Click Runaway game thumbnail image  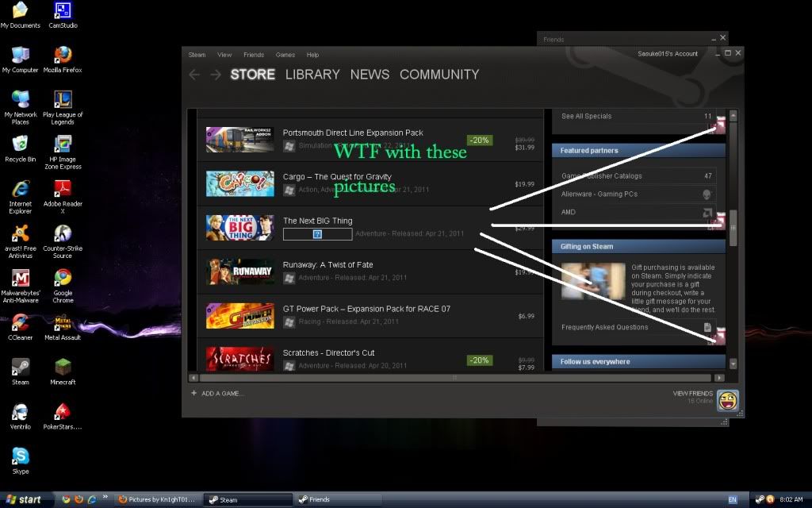[x=239, y=271]
